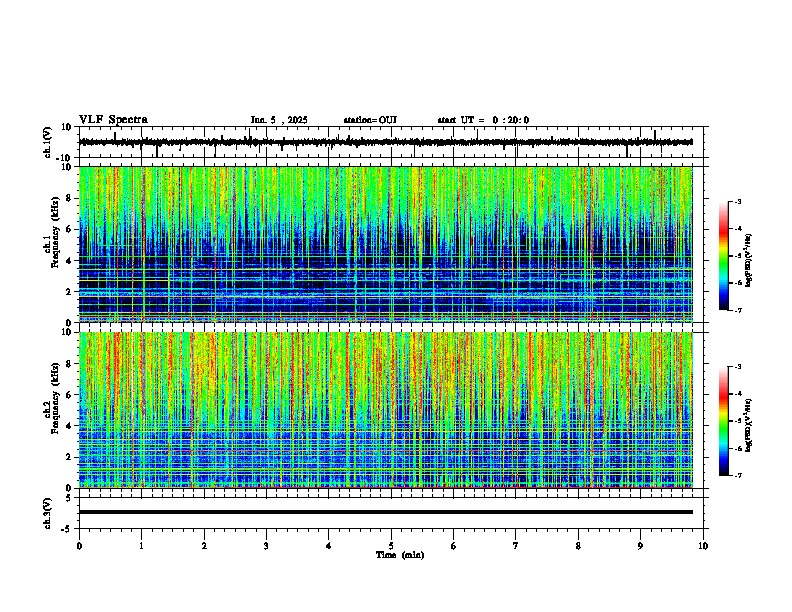Viewport: 792px width, 612px height.
Task: Click the time axis tick label "8"
Action: click(578, 546)
